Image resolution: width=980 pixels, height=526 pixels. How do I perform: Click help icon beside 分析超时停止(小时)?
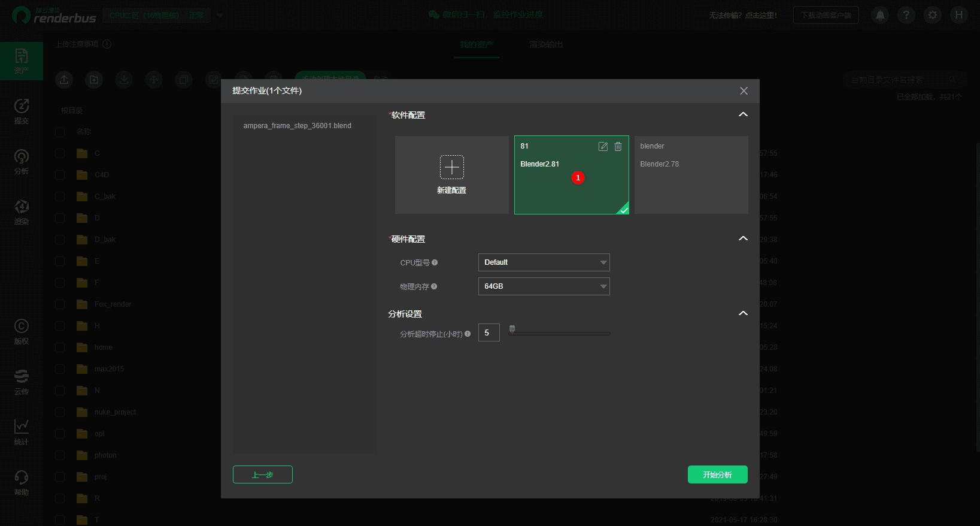(468, 334)
